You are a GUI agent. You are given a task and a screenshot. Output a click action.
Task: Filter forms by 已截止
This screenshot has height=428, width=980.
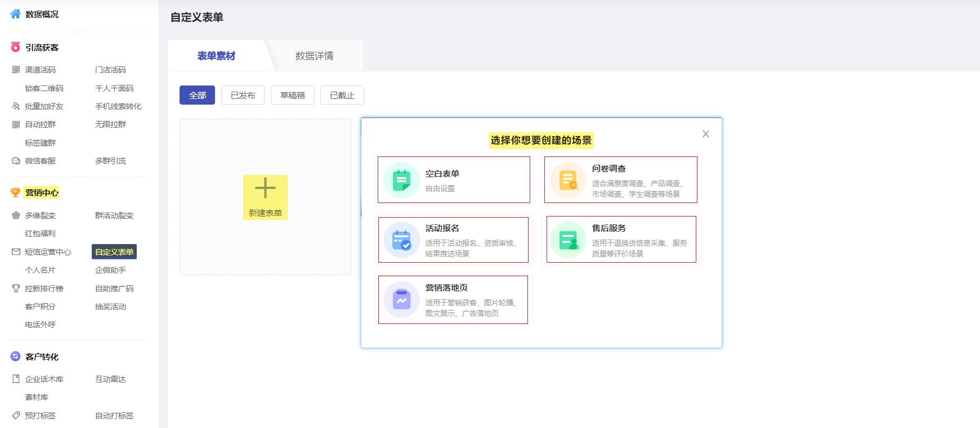342,95
